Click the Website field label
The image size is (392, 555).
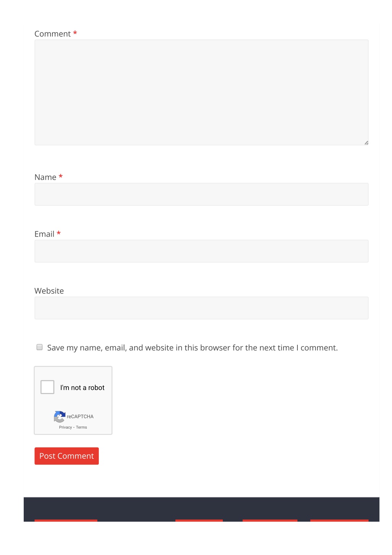coord(49,291)
